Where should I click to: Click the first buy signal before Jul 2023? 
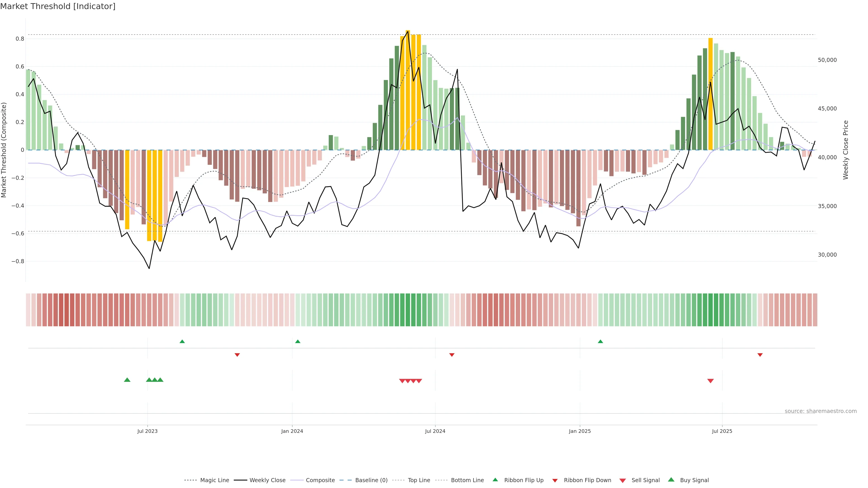pyautogui.click(x=127, y=380)
